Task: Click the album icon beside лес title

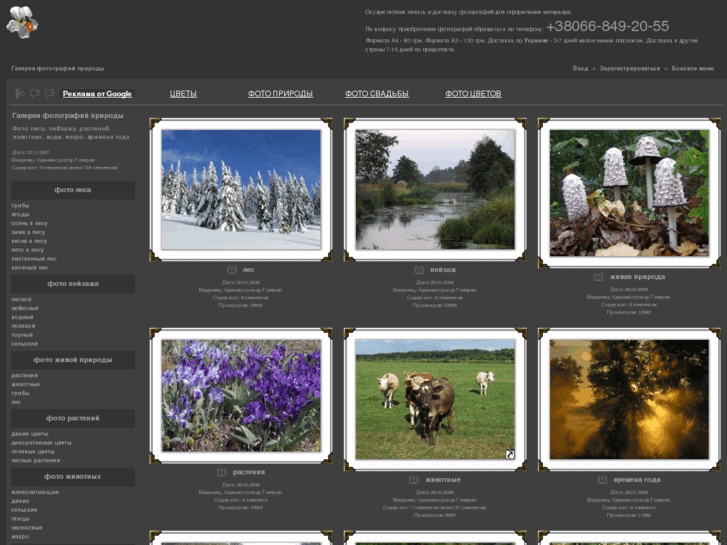Action: tap(232, 270)
